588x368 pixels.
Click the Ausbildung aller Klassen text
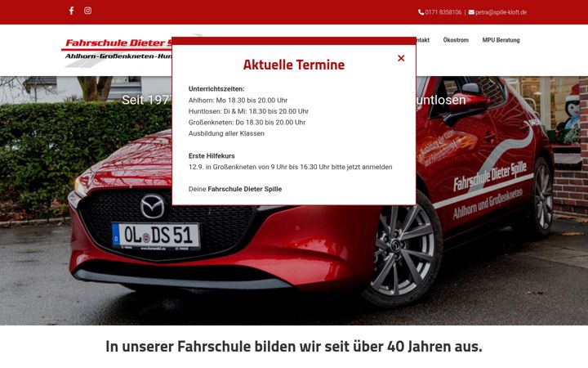click(226, 133)
